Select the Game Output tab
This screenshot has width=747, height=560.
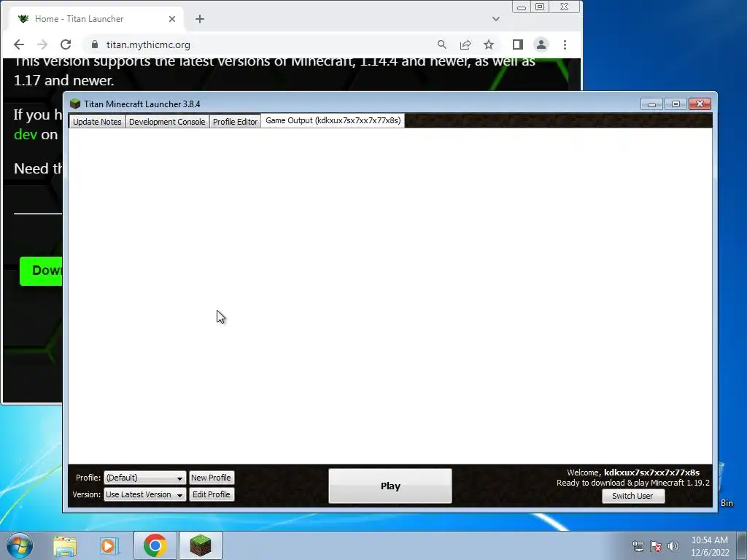coord(333,120)
